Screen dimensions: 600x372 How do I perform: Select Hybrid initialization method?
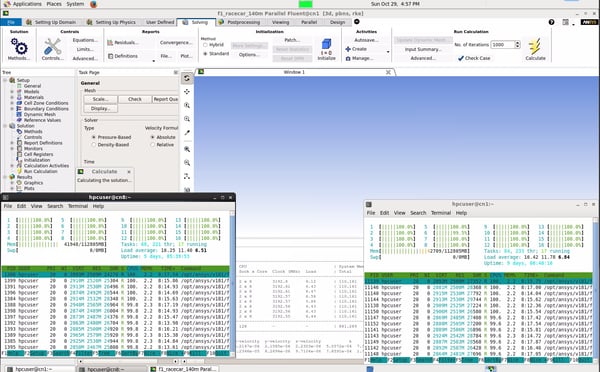coord(213,45)
